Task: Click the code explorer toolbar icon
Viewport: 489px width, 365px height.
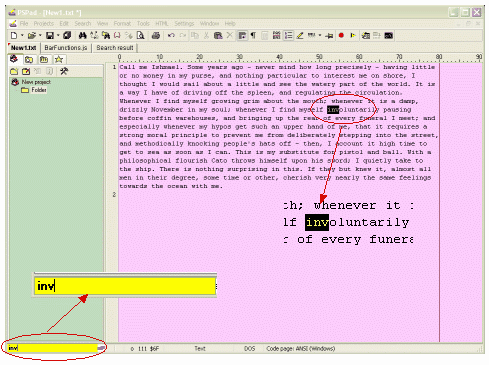Action: pos(366,35)
